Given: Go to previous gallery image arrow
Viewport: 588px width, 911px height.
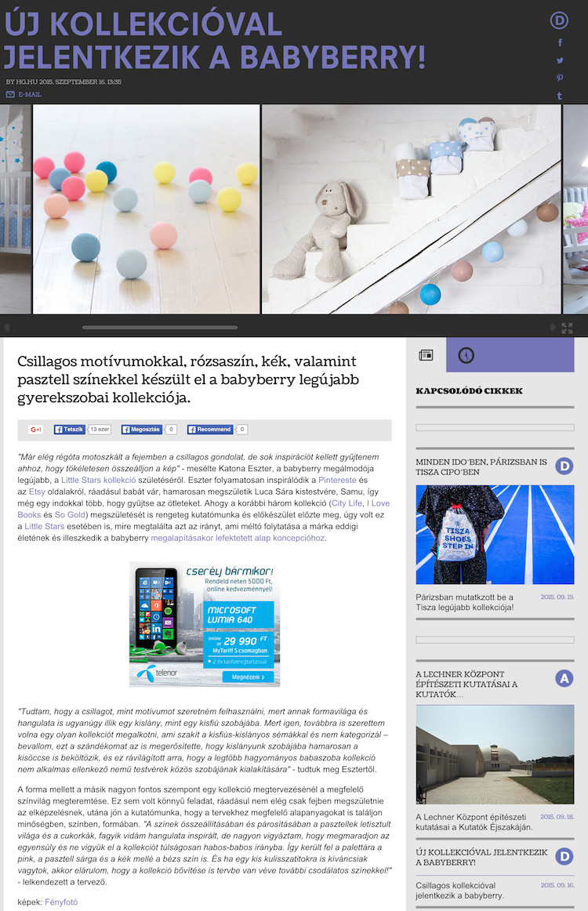Looking at the screenshot, I should 7,327.
